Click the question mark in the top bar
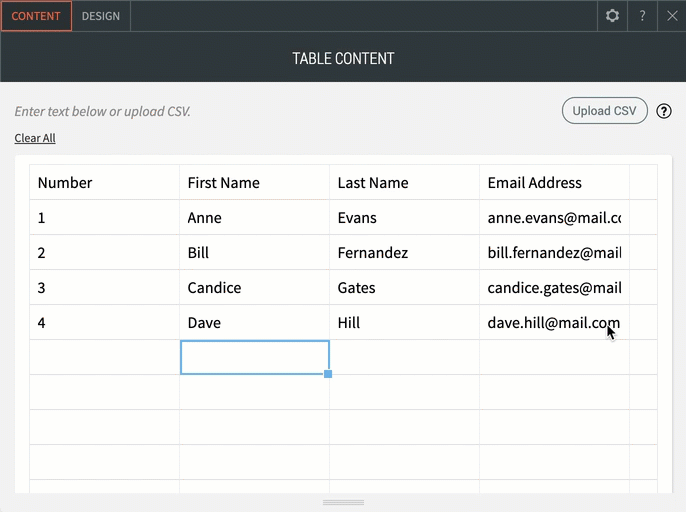The width and height of the screenshot is (686, 512). pyautogui.click(x=642, y=16)
